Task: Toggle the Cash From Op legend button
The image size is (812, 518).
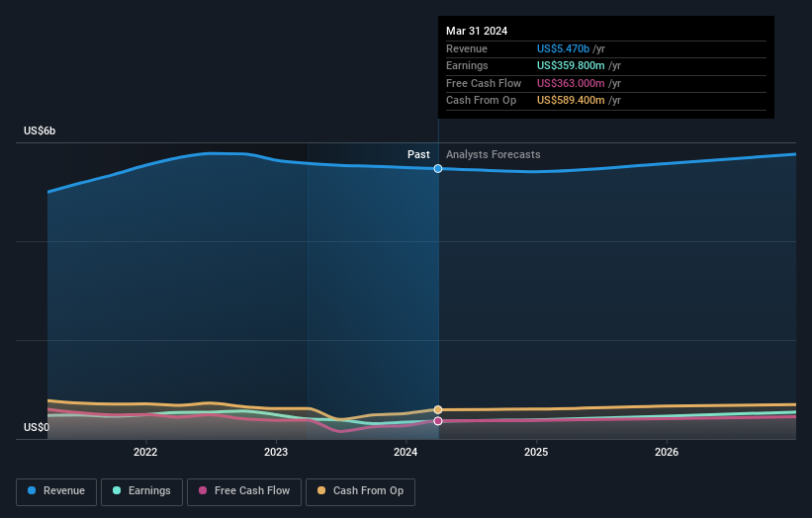Action: click(x=360, y=491)
